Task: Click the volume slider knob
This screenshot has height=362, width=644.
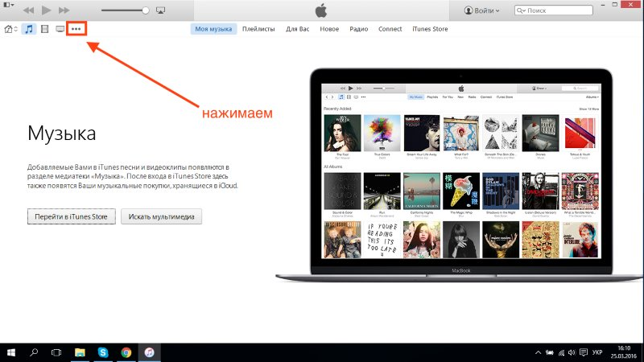Action: (146, 10)
